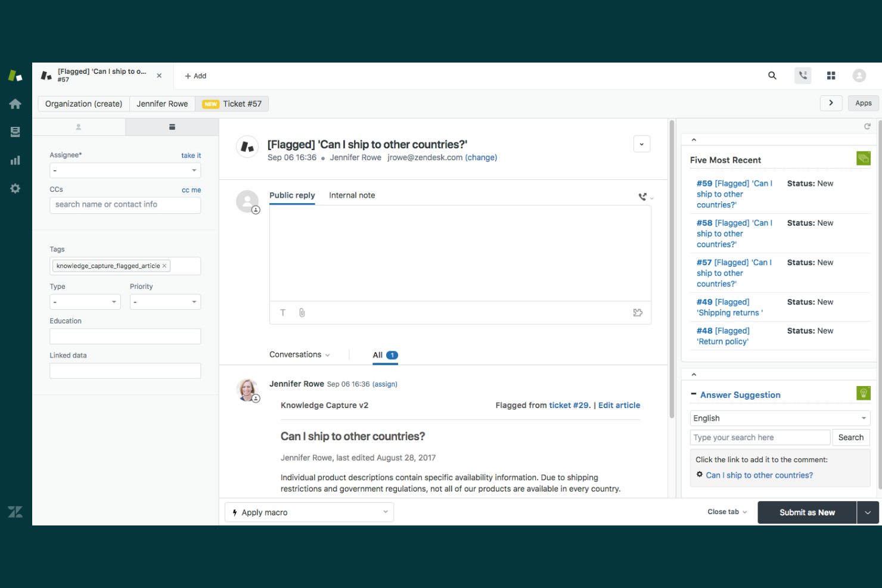Click Submit as New
The width and height of the screenshot is (882, 588).
tap(806, 512)
